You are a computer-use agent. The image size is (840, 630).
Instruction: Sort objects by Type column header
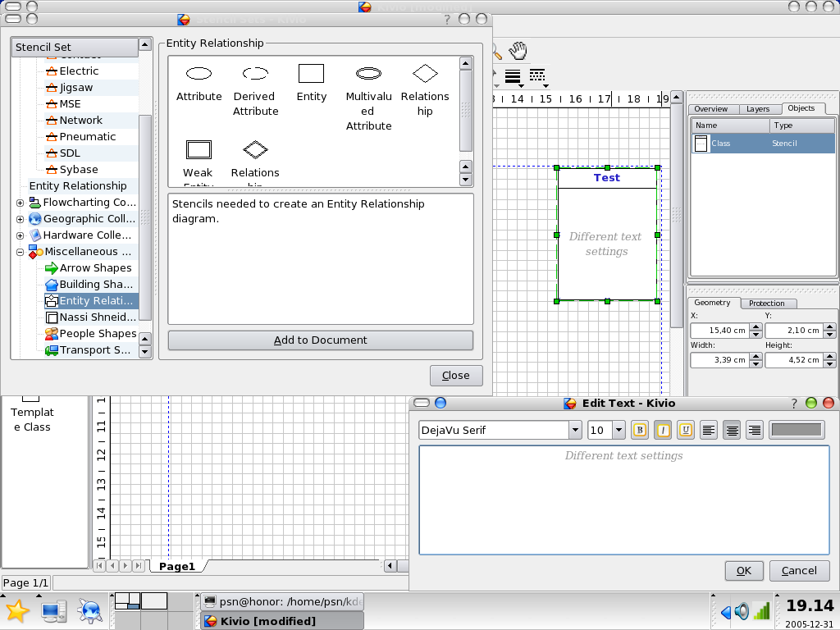(802, 126)
